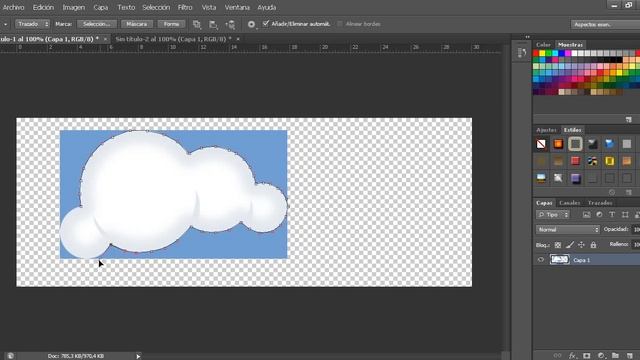Screen dimensions: 640x360
Task: Pick the yellow swatch in Muestras first row
Action: (x=542, y=53)
